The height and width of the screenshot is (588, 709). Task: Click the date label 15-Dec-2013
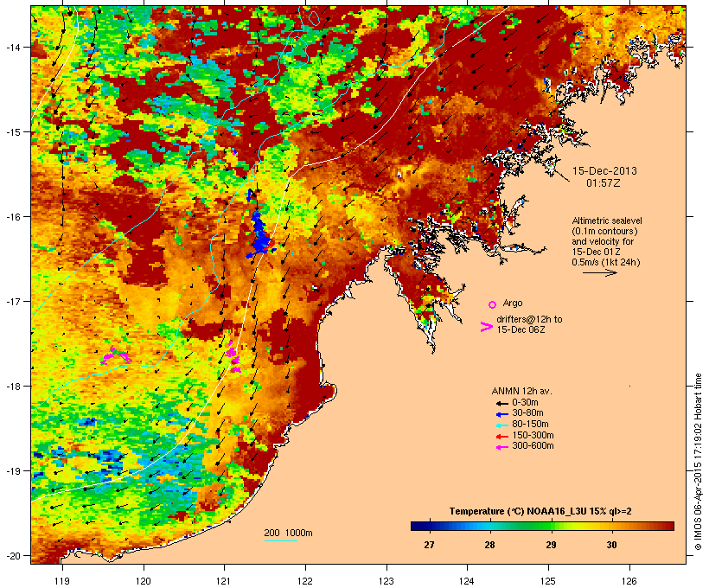point(604,171)
